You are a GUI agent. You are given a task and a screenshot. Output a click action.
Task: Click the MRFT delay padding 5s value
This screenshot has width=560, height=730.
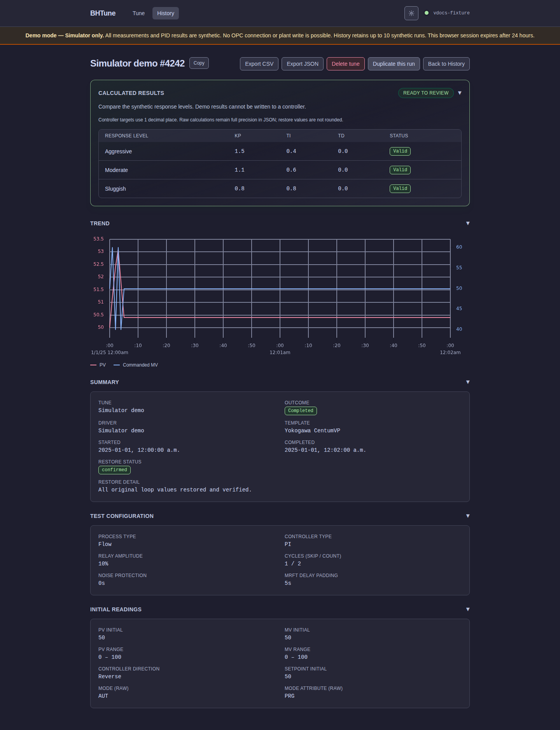tap(288, 583)
